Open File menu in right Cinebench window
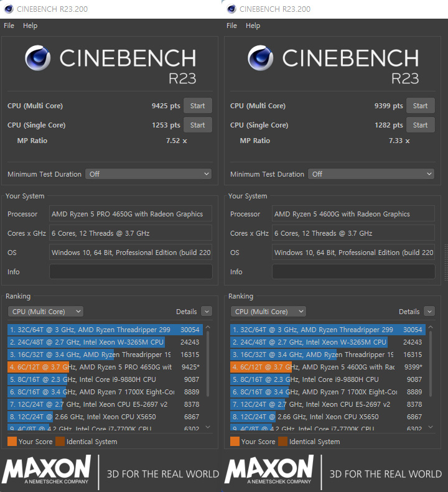The height and width of the screenshot is (492, 448). pyautogui.click(x=231, y=26)
